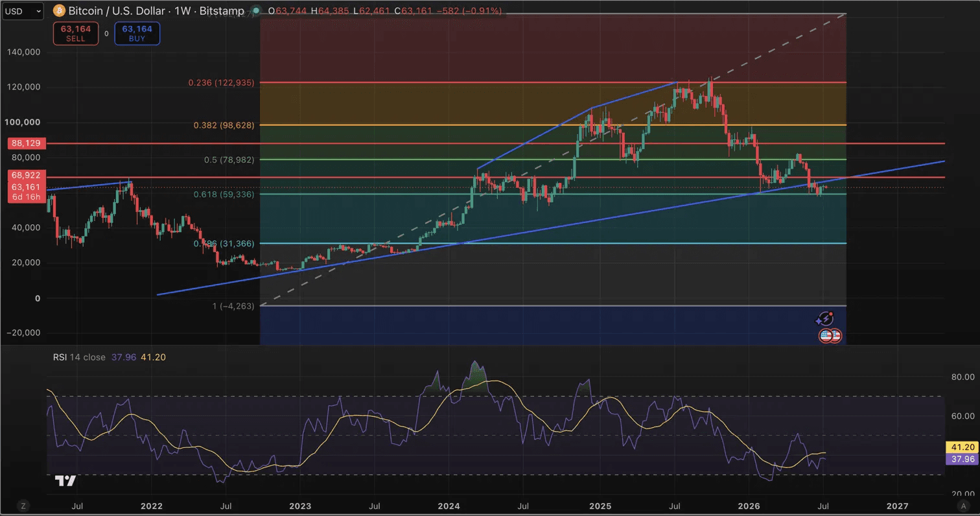
Task: Click the orange Bitcoin symbol icon
Action: point(59,11)
